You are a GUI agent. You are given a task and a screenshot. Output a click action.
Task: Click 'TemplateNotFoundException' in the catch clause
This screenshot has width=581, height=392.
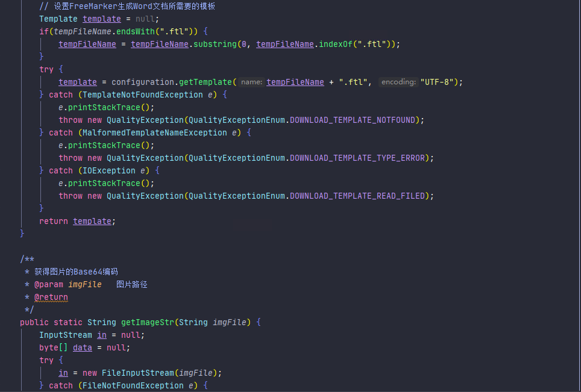click(143, 95)
